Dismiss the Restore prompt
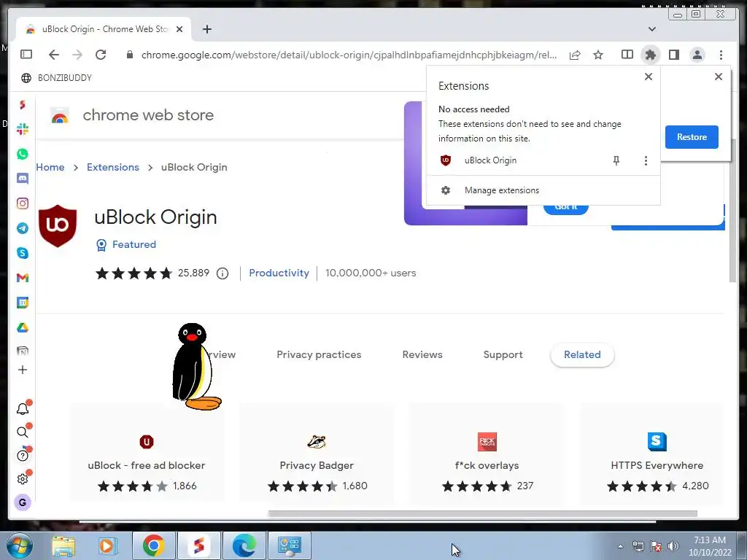 point(719,77)
